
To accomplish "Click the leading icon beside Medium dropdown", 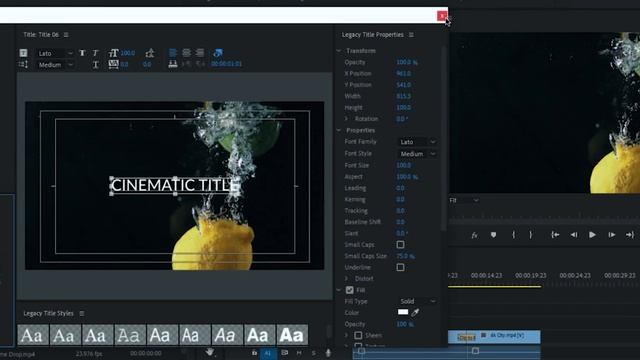I will pos(23,64).
